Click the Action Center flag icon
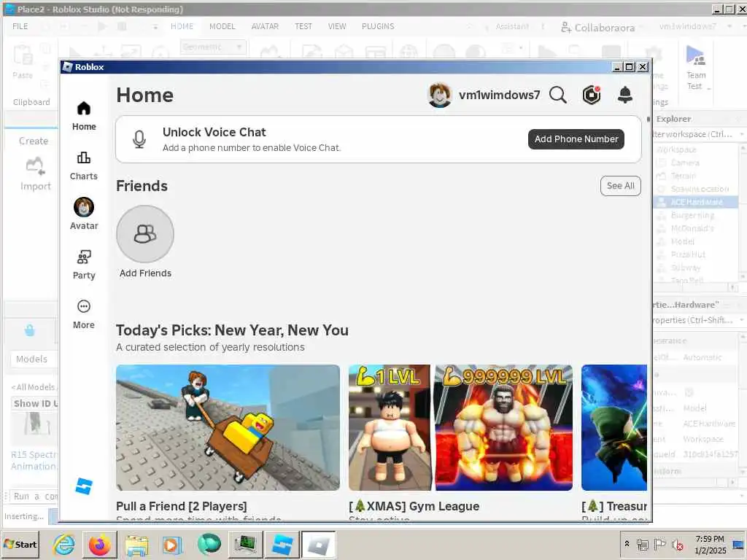The image size is (747, 560). (x=659, y=544)
